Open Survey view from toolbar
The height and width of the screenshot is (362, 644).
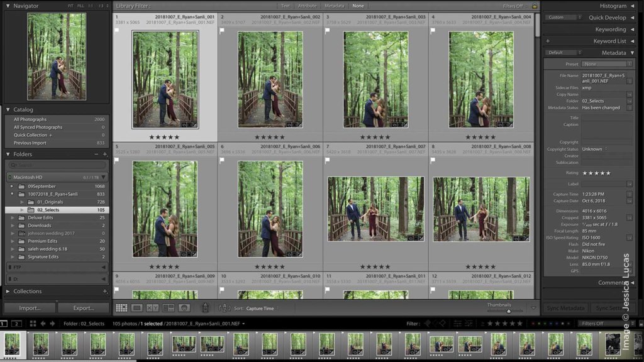pyautogui.click(x=169, y=308)
